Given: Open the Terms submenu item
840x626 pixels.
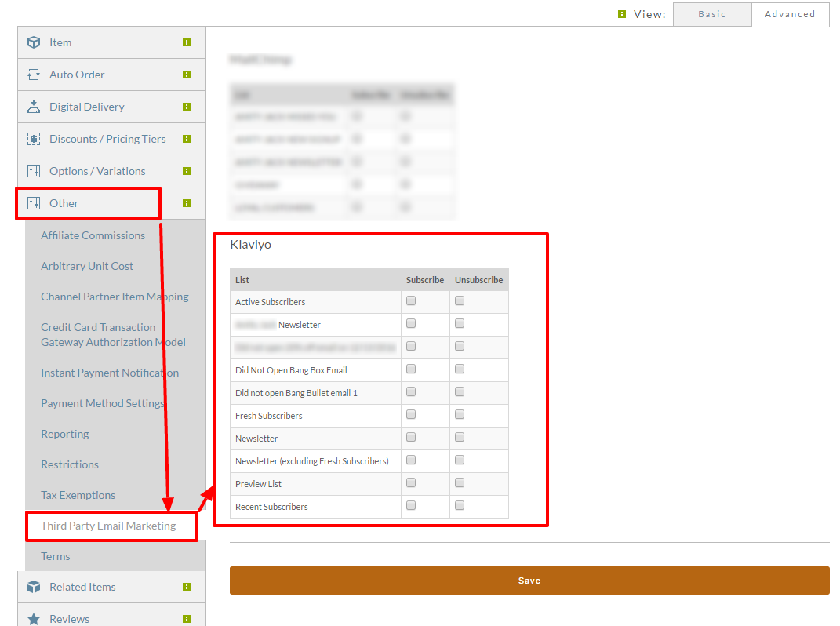Looking at the screenshot, I should tap(56, 556).
